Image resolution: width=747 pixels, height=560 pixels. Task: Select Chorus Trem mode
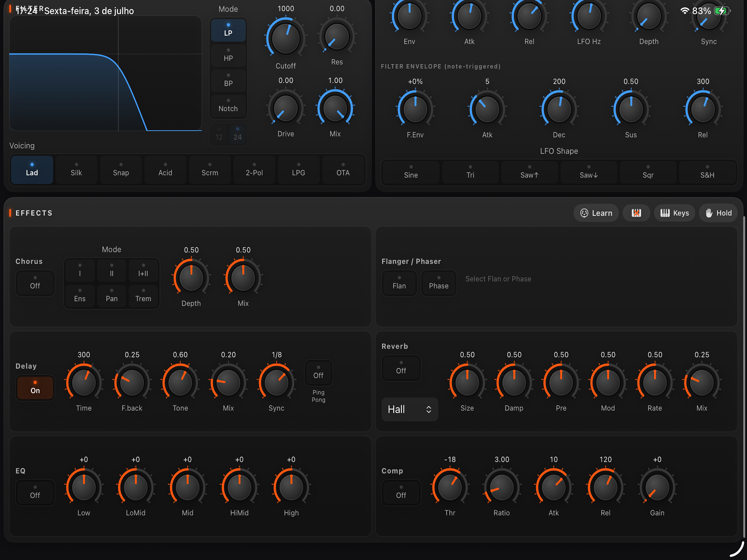coord(143,296)
